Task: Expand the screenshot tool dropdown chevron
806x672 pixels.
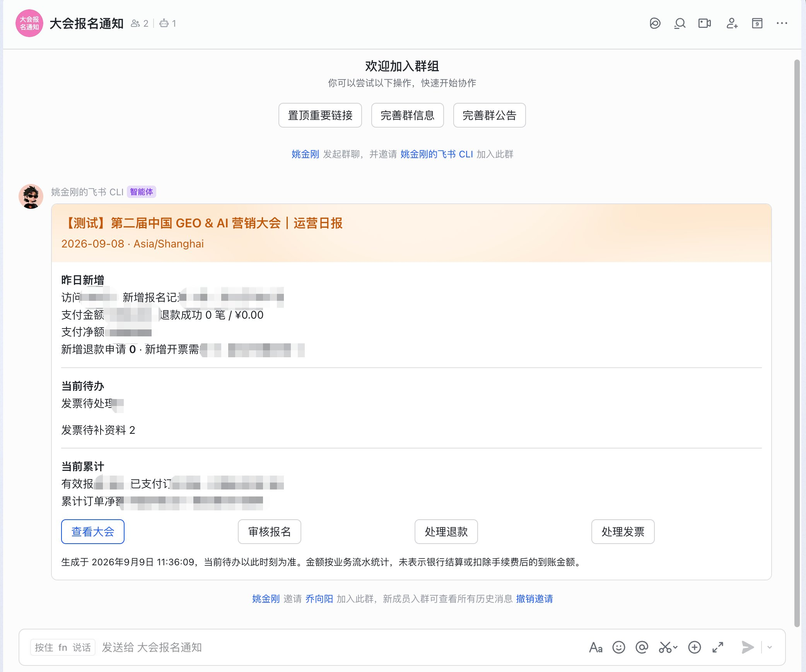Action: tap(675, 647)
